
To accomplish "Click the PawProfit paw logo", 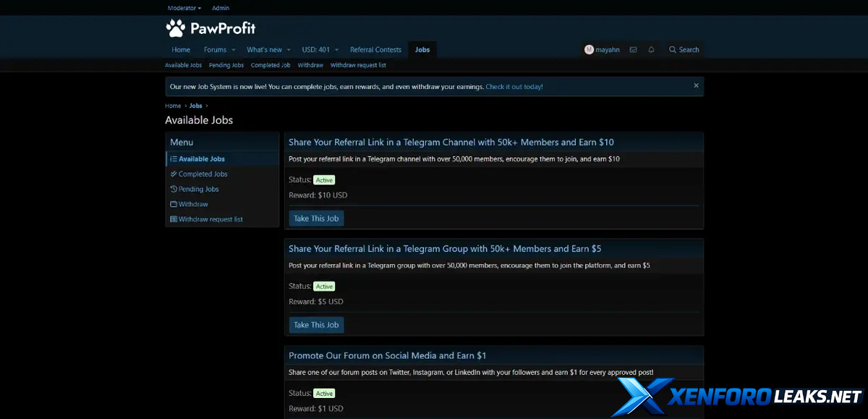I will (176, 28).
